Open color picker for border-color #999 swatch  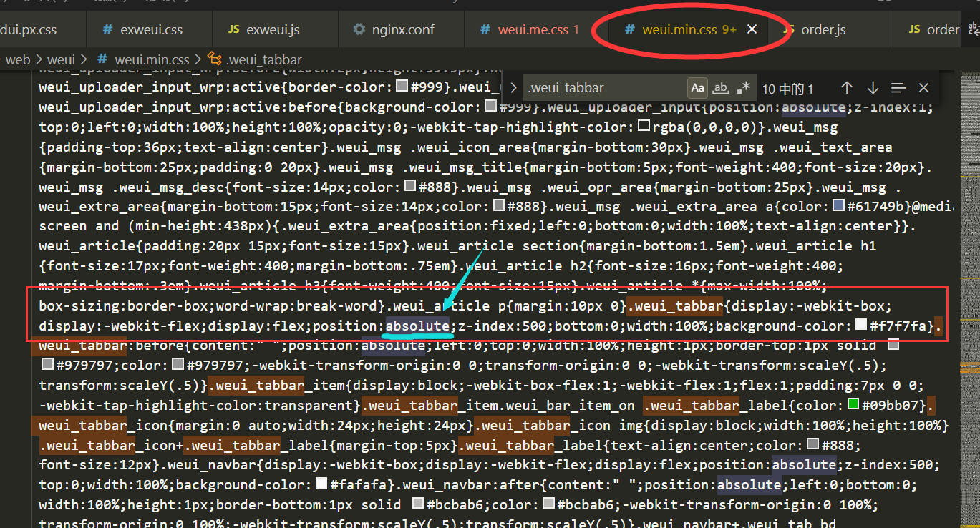coord(402,86)
